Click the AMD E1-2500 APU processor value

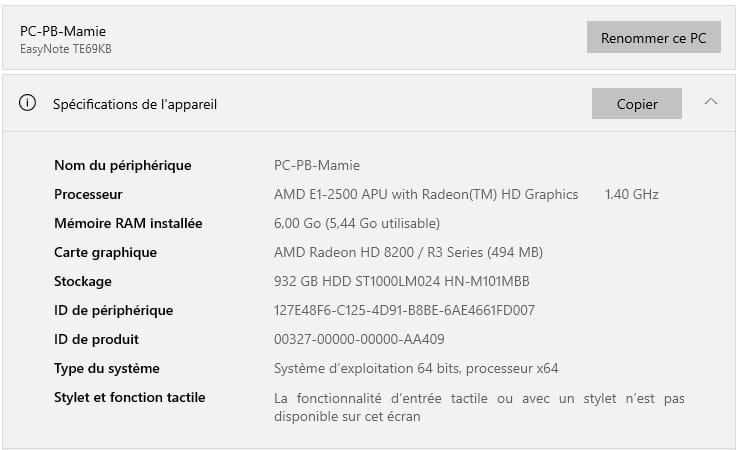pos(426,194)
